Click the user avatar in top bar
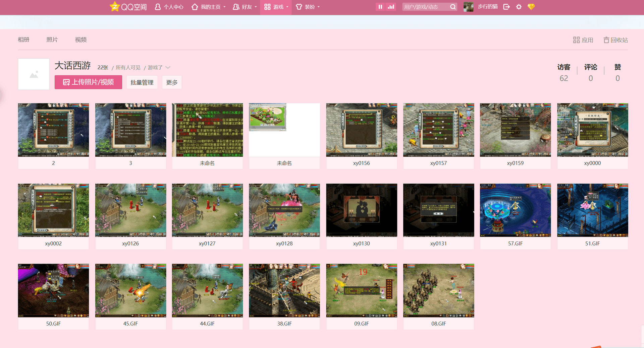The height and width of the screenshot is (348, 644). [468, 7]
